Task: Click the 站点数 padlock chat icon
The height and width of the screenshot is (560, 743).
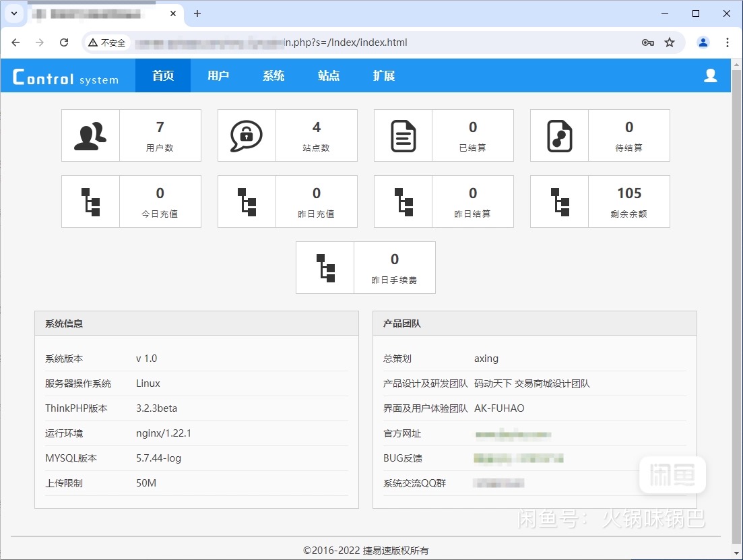Action: coord(247,135)
